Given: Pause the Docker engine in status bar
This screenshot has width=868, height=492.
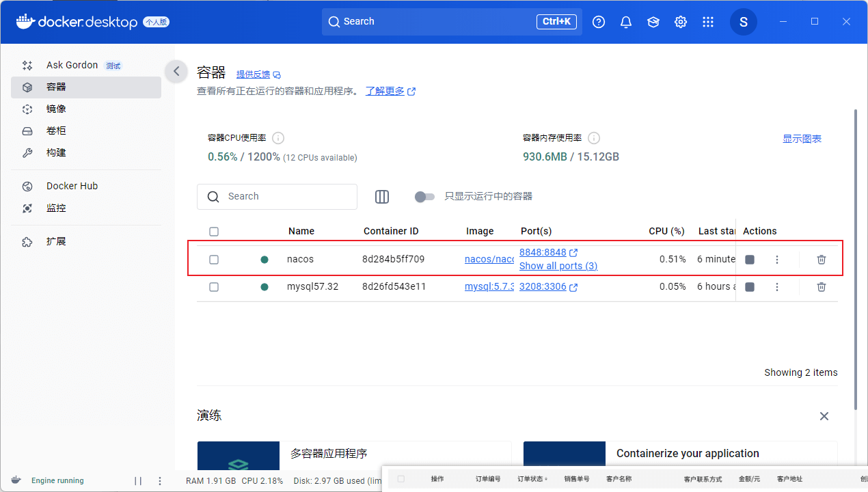Looking at the screenshot, I should [138, 481].
